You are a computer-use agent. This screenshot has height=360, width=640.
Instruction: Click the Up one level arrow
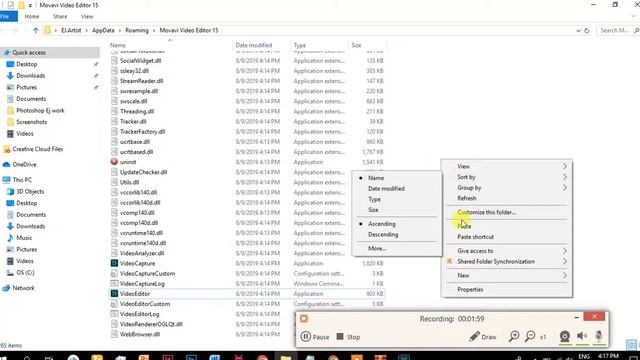tap(36, 30)
